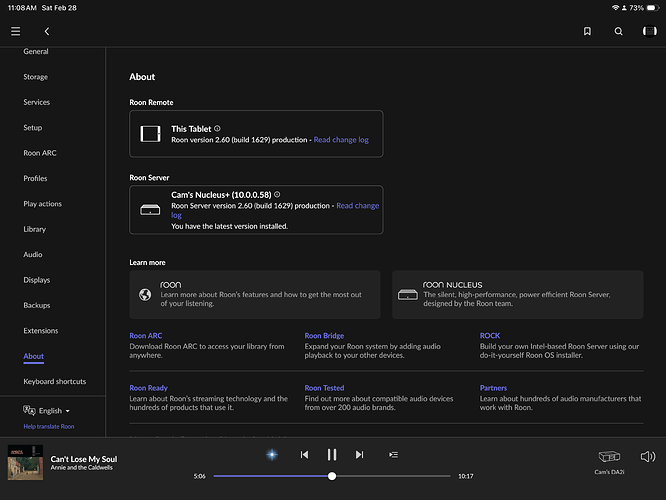The image size is (666, 500).
Task: Skip to the previous track
Action: coord(304,454)
